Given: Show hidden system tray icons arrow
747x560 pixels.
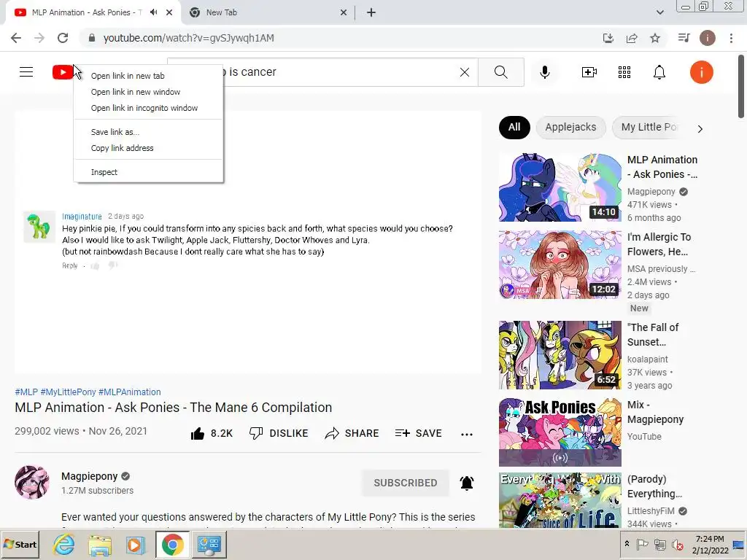Looking at the screenshot, I should 627,544.
